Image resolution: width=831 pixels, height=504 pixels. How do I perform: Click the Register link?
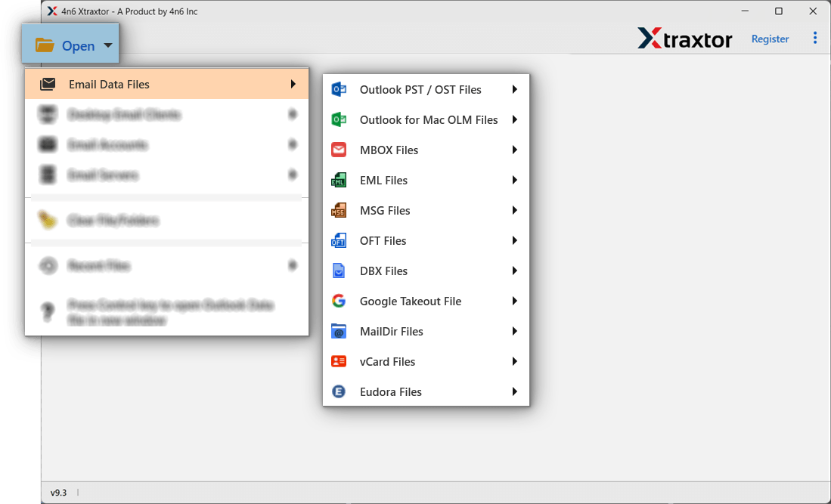coord(770,39)
